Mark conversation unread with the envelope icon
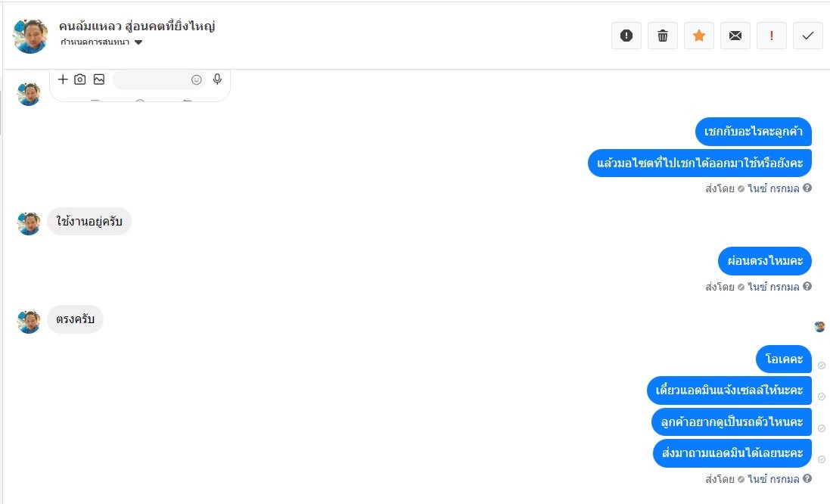This screenshot has width=830, height=504. coord(735,36)
